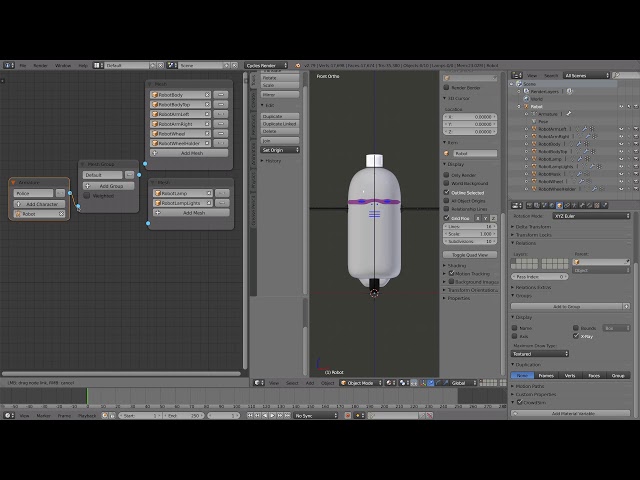Screen dimensions: 640x480
Task: Open the Set Origin dropdown
Action: click(280, 150)
